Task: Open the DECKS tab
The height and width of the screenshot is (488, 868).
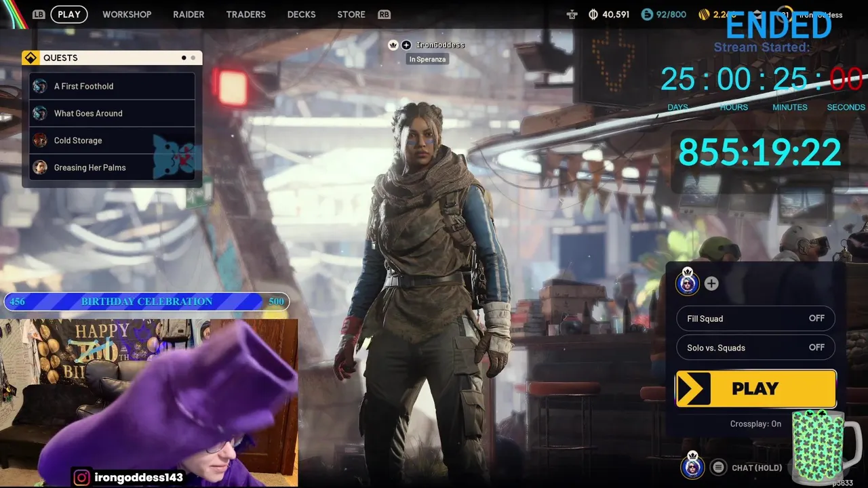Action: [x=301, y=14]
